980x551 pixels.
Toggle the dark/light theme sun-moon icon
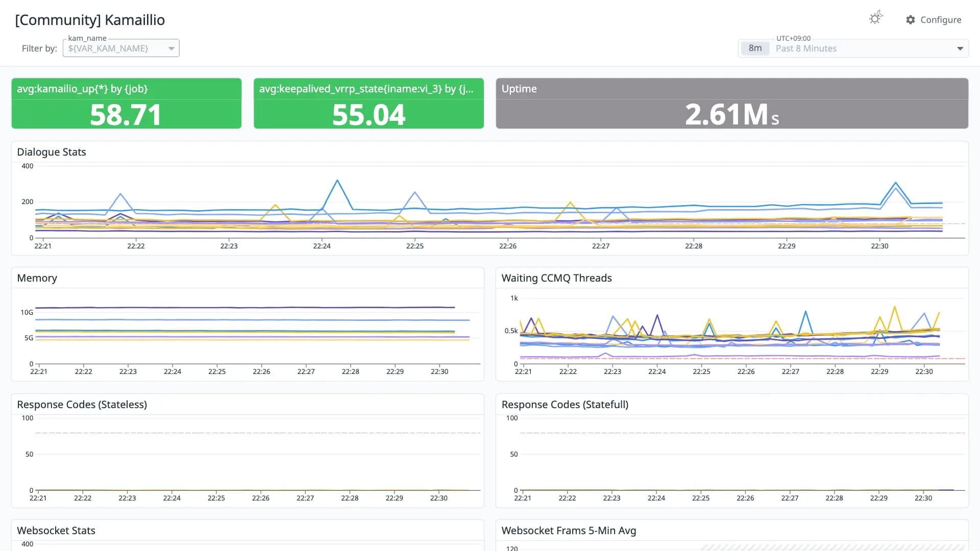(x=876, y=18)
